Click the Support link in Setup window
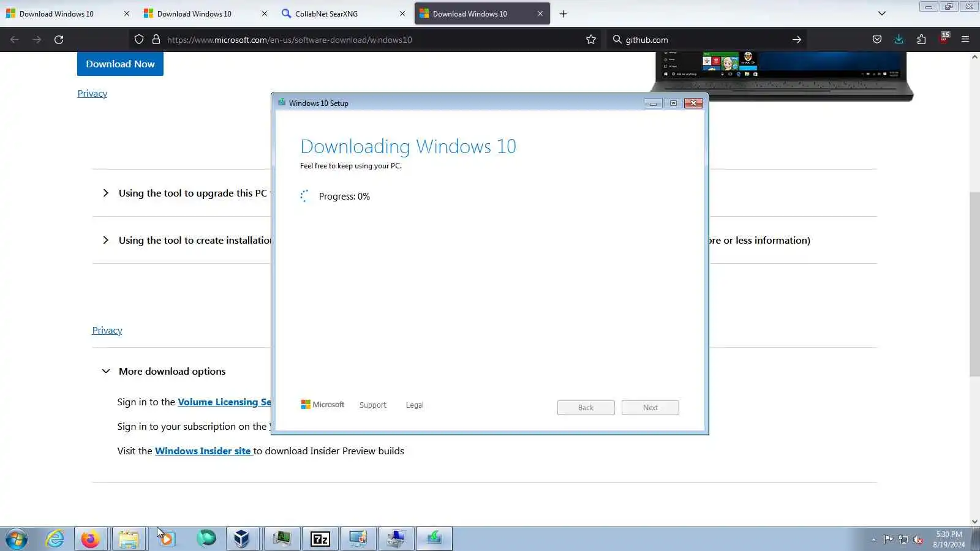The height and width of the screenshot is (551, 980). [x=373, y=405]
